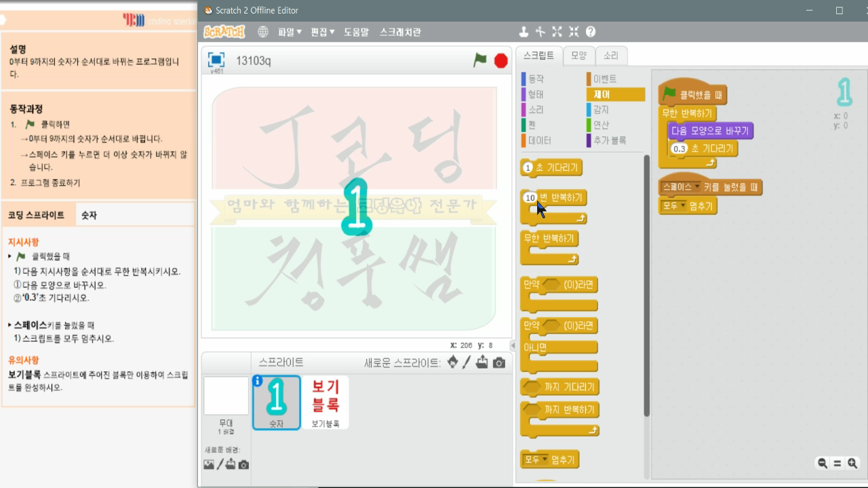Click the 0.3 seconds value in script
This screenshot has width=868, height=488.
[x=679, y=148]
